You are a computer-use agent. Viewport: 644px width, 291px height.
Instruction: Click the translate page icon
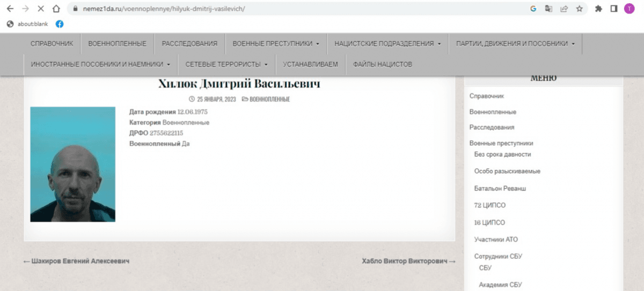point(548,9)
